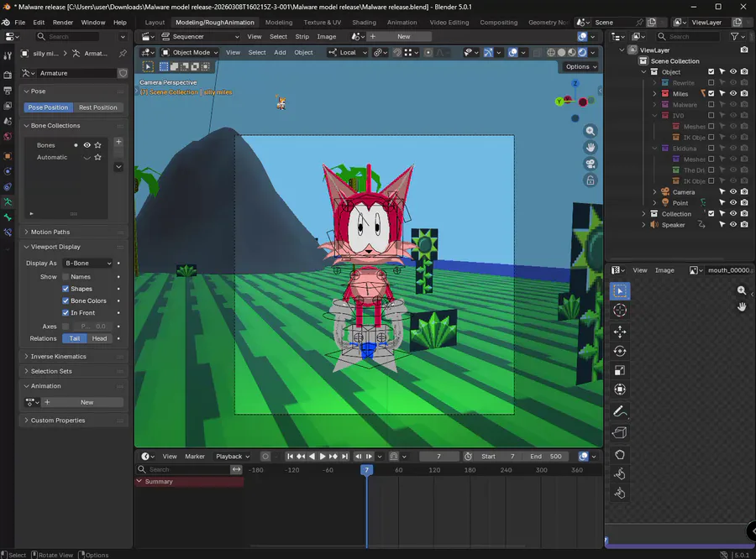The width and height of the screenshot is (756, 559).
Task: Open the viewport Options button
Action: (580, 66)
